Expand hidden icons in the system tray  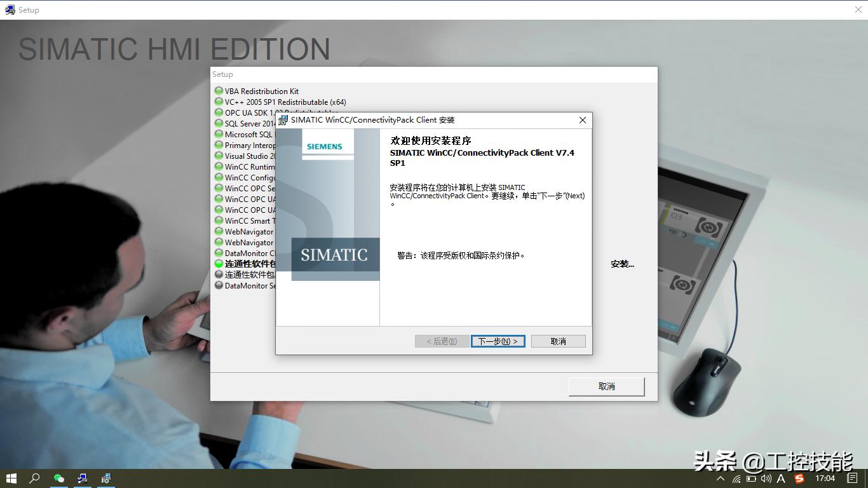tap(721, 478)
